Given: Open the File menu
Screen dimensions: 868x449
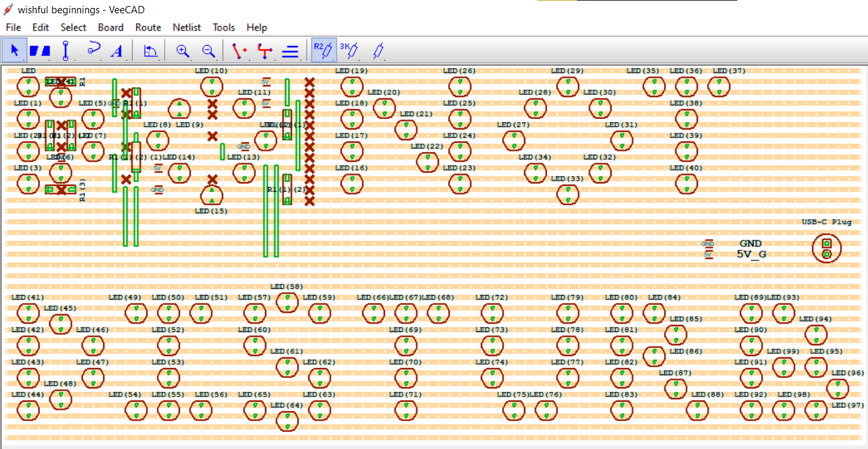Looking at the screenshot, I should 13,27.
